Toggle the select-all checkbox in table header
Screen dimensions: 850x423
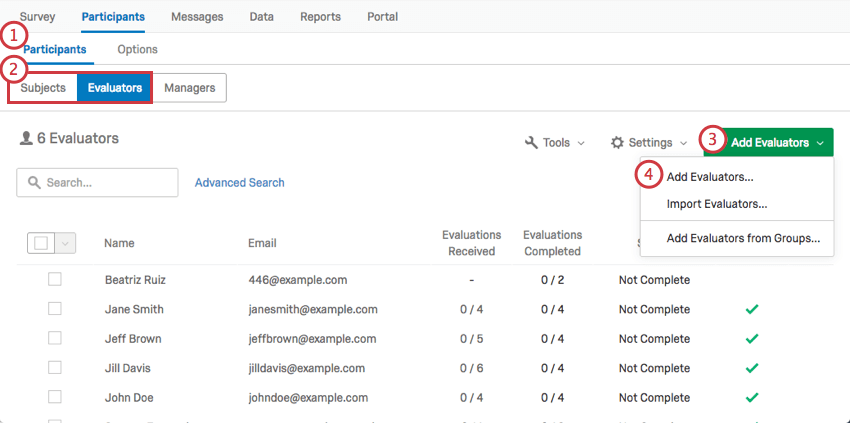coord(41,243)
